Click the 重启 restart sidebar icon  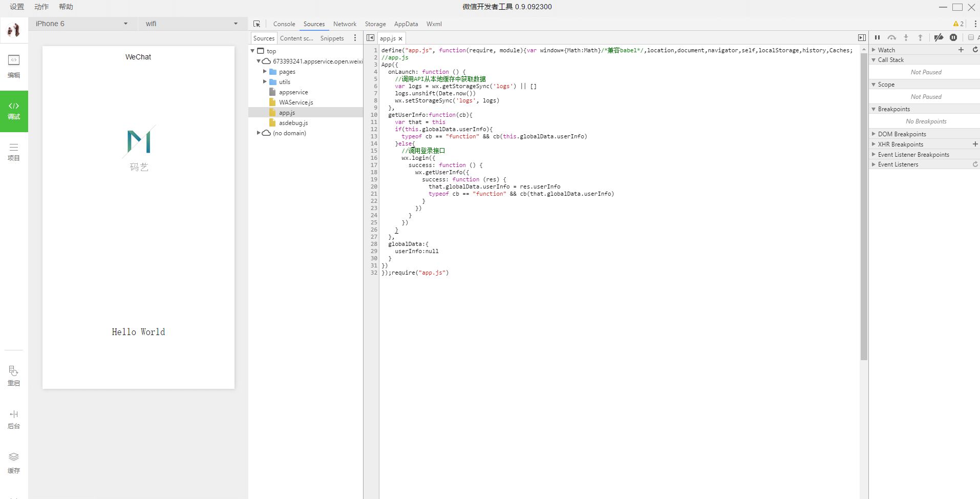14,376
